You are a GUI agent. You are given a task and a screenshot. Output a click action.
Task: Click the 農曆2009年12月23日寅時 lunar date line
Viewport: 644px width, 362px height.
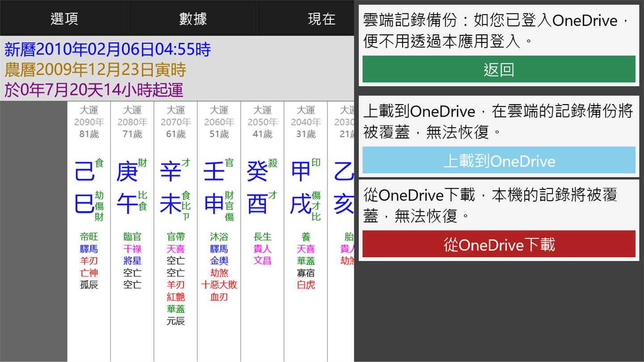coord(95,70)
